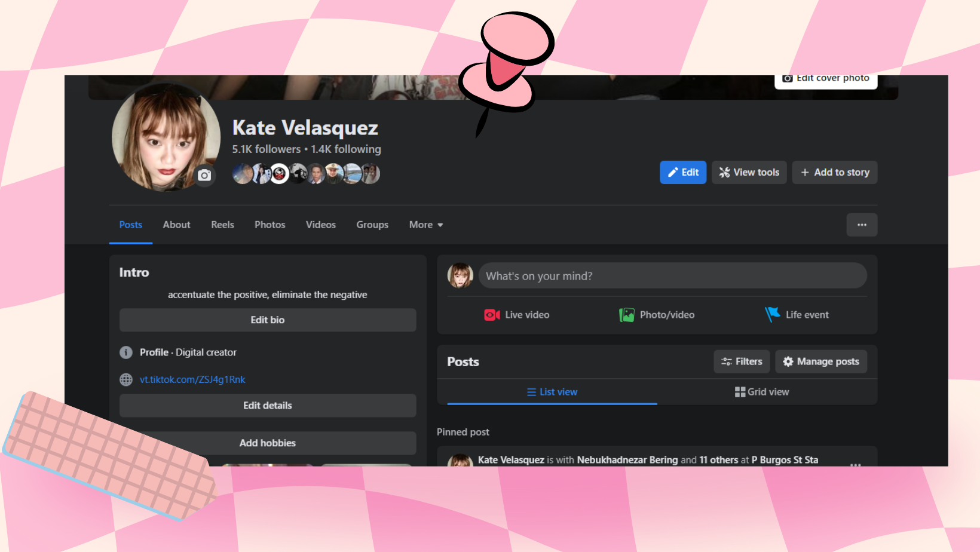The height and width of the screenshot is (552, 980).
Task: Open the three-dot profile options menu
Action: [862, 225]
